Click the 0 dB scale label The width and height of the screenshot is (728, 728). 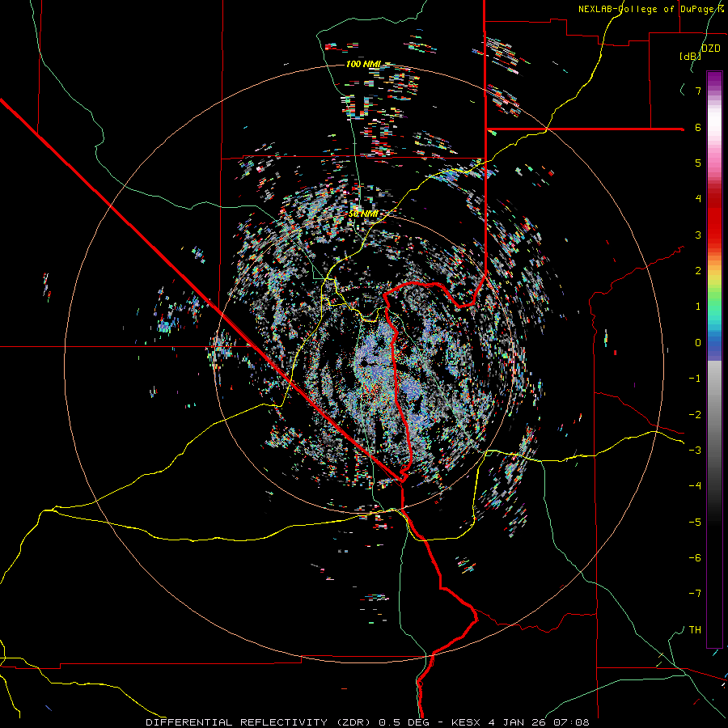coord(698,343)
